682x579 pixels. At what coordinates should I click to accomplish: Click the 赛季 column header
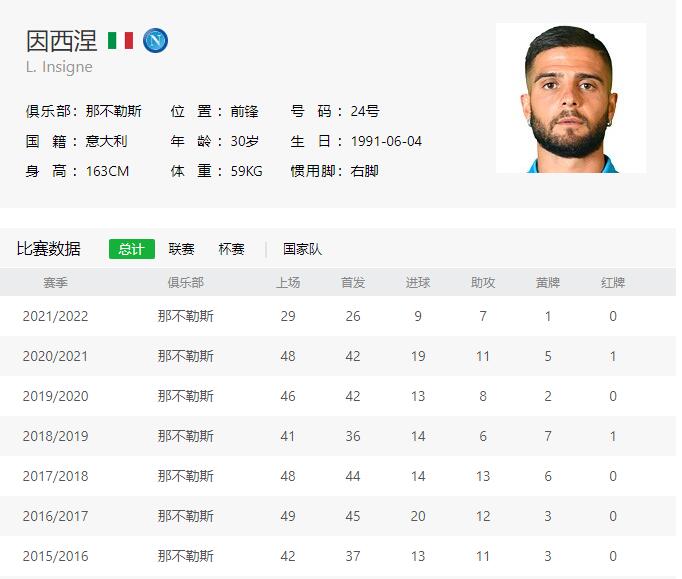tap(55, 283)
